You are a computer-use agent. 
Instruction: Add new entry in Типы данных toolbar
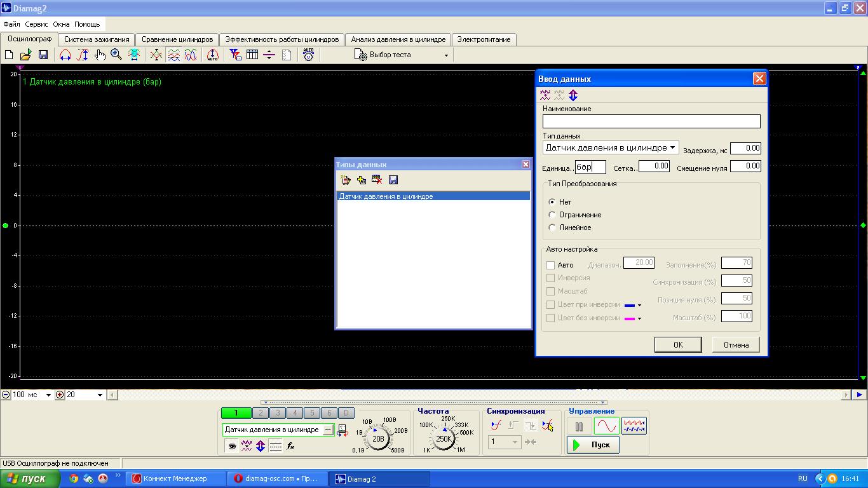pyautogui.click(x=346, y=180)
